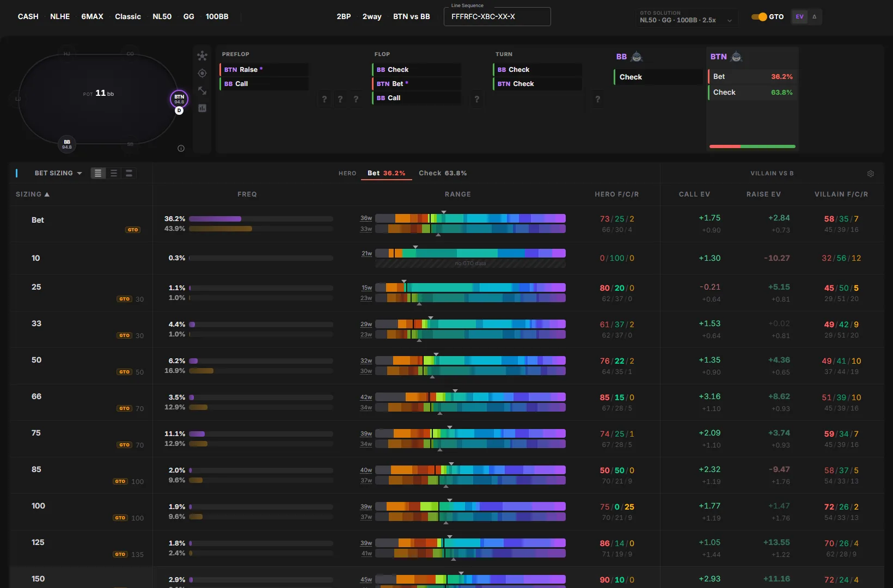The image size is (893, 588).
Task: Toggle the GTO switch off
Action: tap(759, 17)
